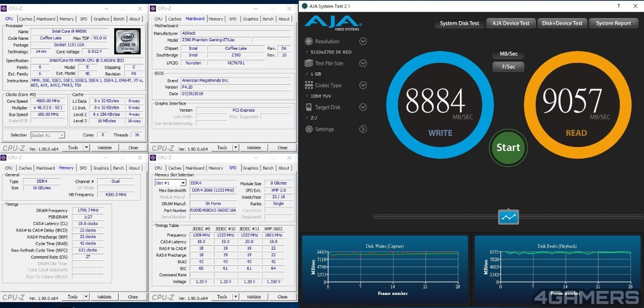
Task: Click Validate in the CPU-Z CPU window
Action: [105, 147]
